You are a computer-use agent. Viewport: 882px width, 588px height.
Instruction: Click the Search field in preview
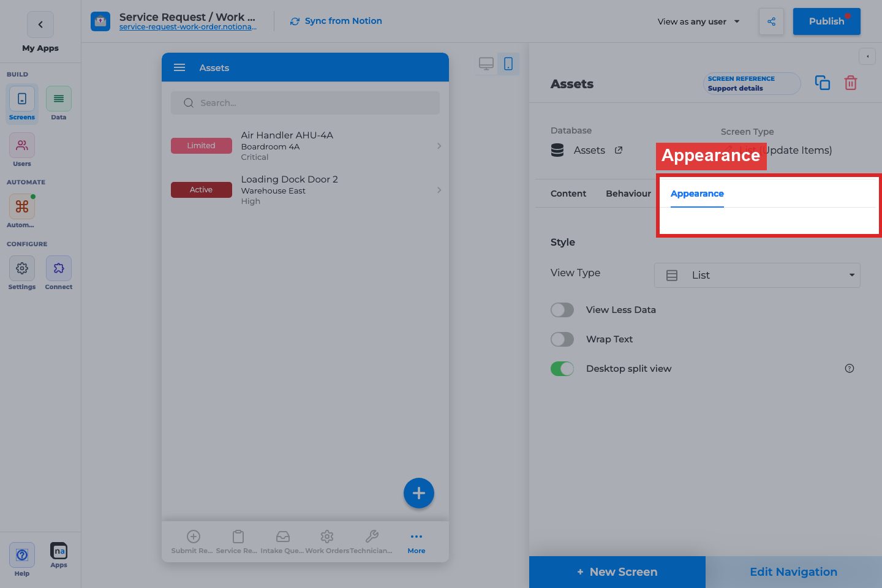pyautogui.click(x=305, y=103)
